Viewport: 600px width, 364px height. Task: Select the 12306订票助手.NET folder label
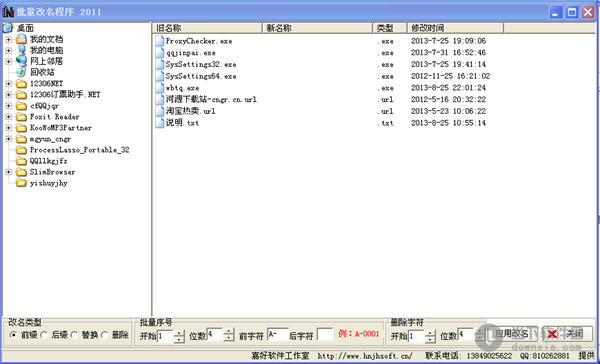point(65,94)
